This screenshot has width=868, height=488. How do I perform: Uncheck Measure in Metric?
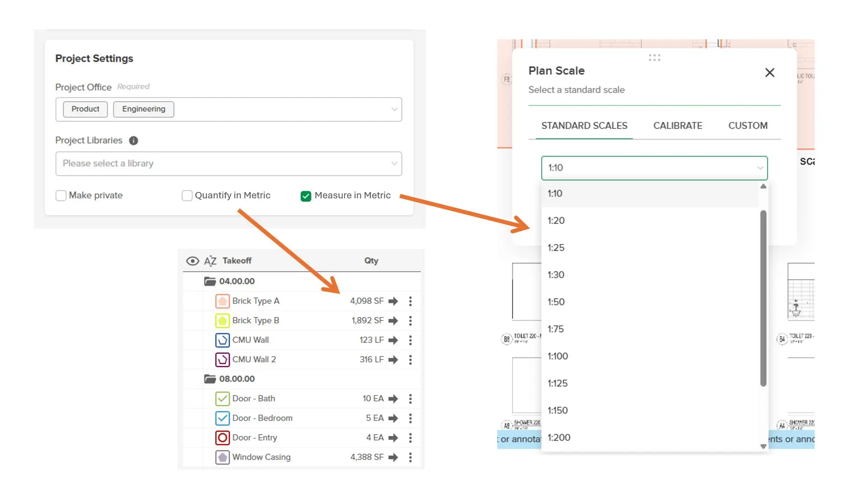pos(306,196)
